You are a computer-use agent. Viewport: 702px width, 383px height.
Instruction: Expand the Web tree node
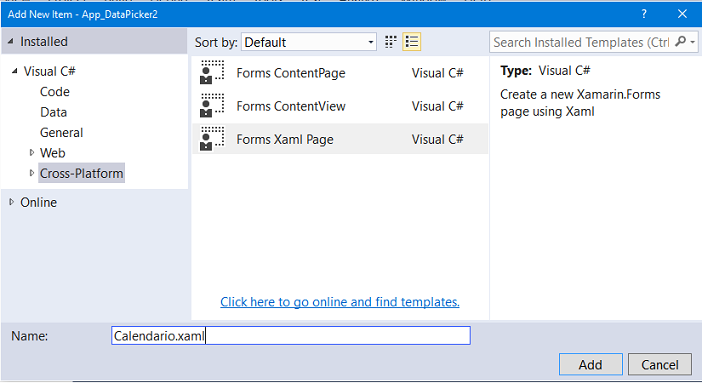click(x=31, y=152)
